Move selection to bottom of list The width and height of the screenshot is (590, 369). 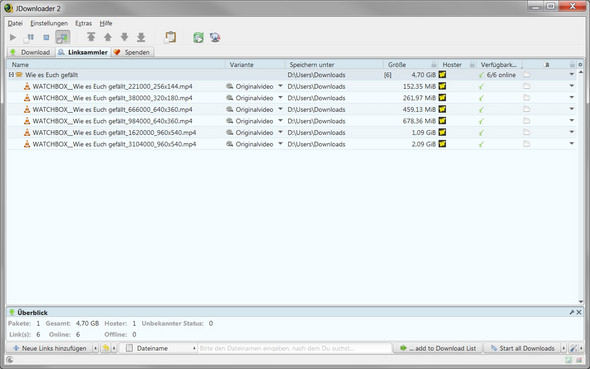click(141, 37)
